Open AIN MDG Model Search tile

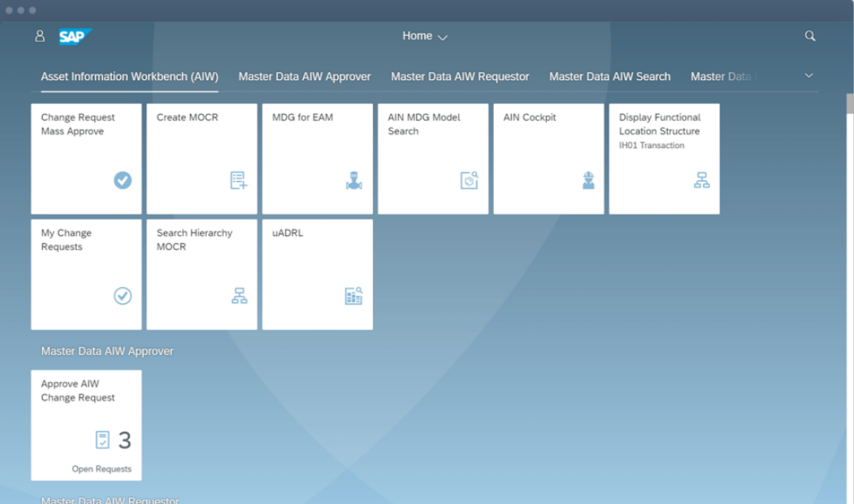click(x=433, y=159)
